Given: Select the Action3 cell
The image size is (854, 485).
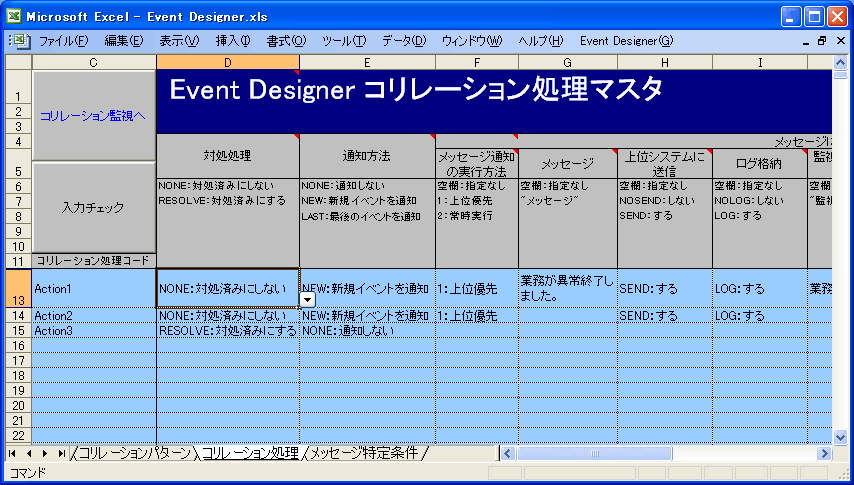Looking at the screenshot, I should [94, 331].
